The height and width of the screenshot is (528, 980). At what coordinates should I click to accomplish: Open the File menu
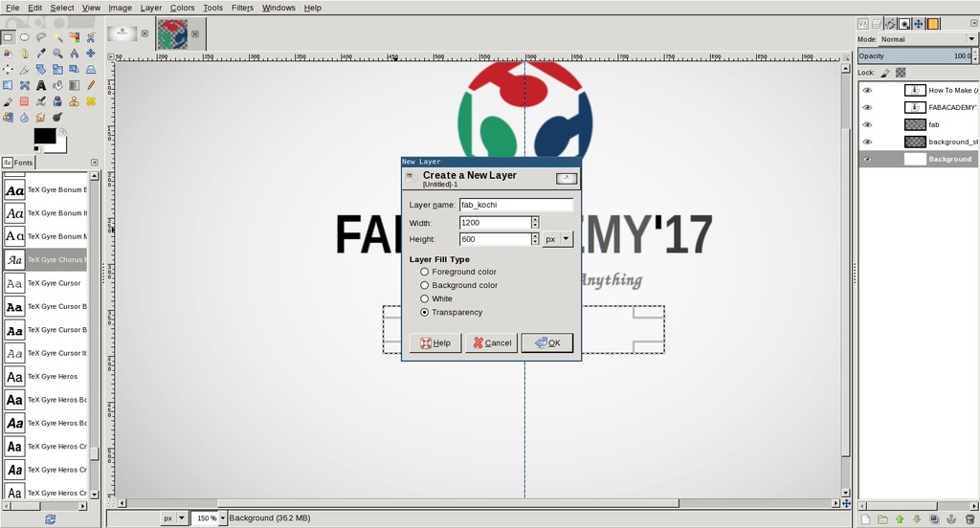pos(12,8)
